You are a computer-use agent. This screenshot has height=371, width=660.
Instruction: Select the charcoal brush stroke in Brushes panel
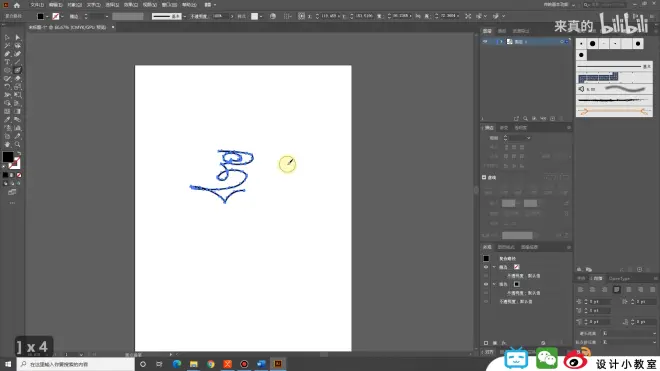click(614, 100)
